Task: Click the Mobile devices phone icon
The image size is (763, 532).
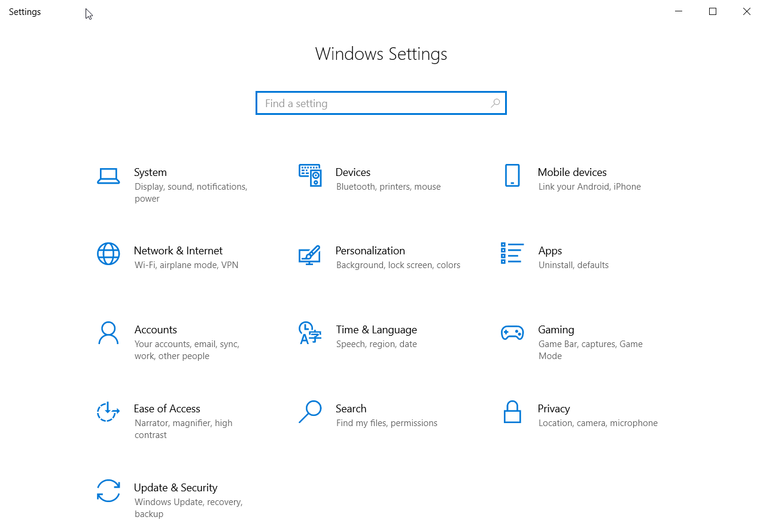Action: pos(512,176)
